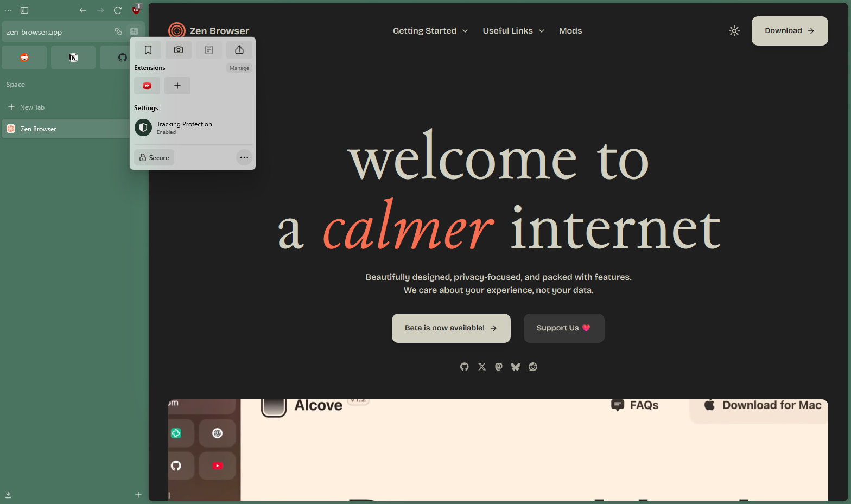The width and height of the screenshot is (851, 504).
Task: Toggle Tracking Protection shield
Action: click(x=143, y=127)
